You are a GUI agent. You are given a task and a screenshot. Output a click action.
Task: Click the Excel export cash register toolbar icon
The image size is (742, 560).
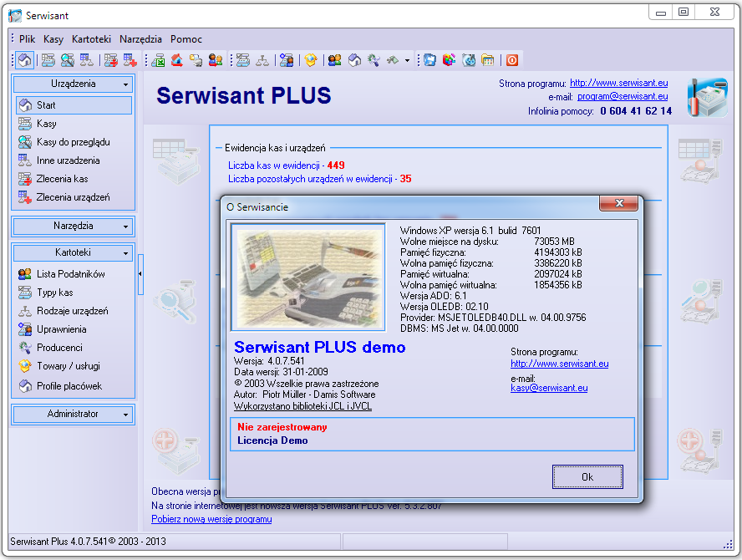pyautogui.click(x=158, y=60)
